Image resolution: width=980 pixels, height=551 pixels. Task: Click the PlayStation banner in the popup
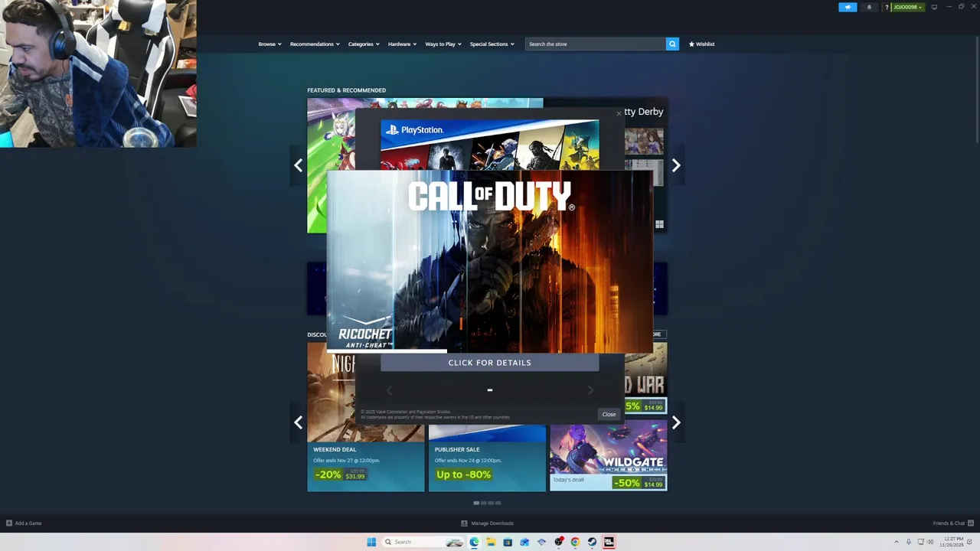489,145
